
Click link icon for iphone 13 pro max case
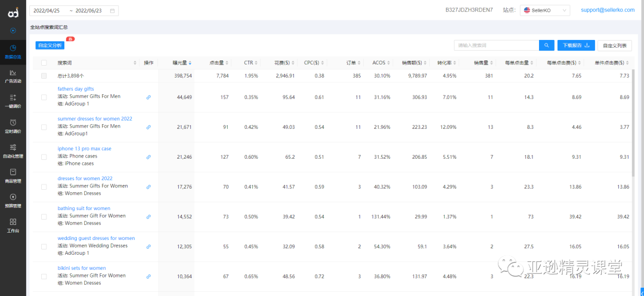coord(148,157)
